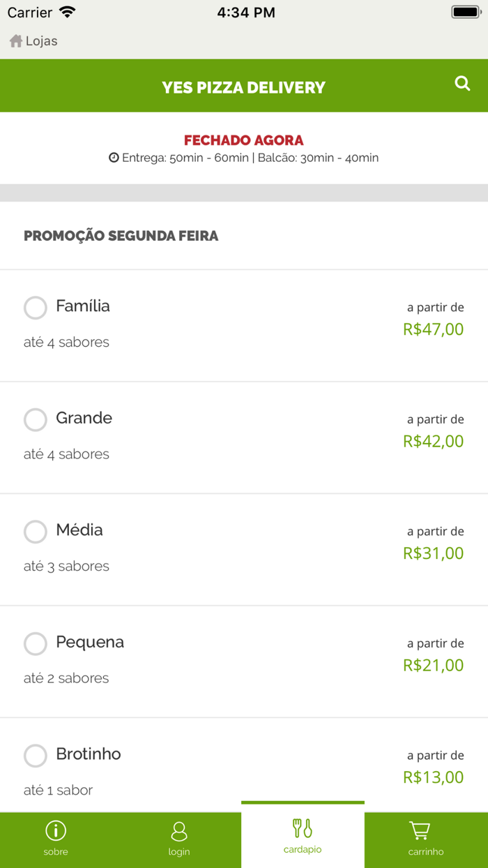488x868 pixels.
Task: Tap the cardapio fork and spoon icon
Action: (303, 828)
